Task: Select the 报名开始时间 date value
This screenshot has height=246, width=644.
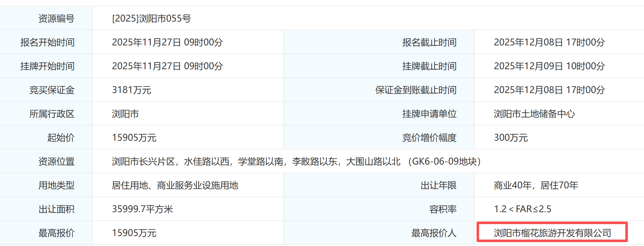Action: coord(167,42)
